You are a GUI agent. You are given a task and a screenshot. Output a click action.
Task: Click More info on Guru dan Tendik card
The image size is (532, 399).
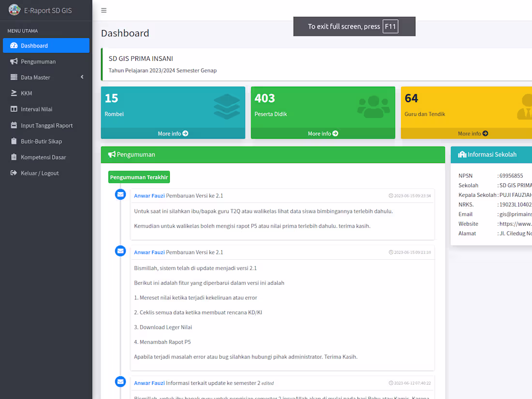pos(473,133)
